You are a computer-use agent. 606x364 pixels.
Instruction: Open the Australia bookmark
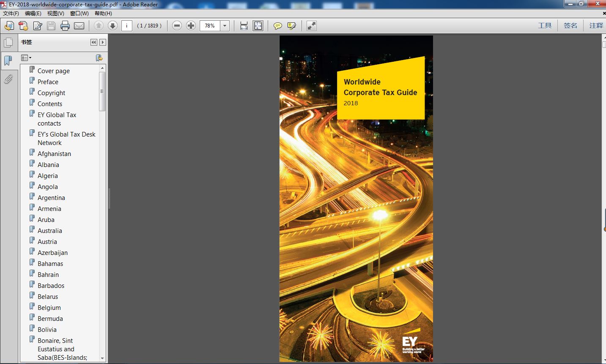coord(50,231)
